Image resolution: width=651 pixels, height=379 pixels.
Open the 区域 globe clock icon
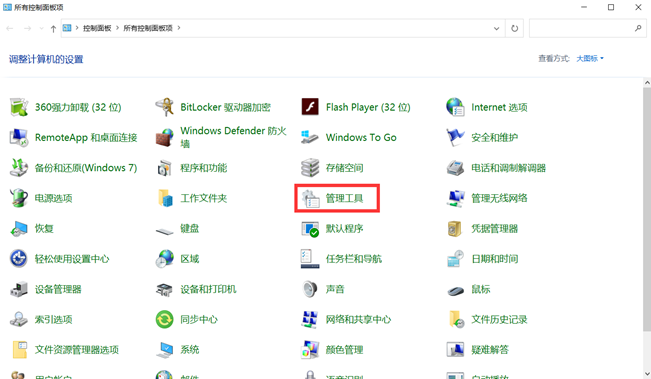click(x=164, y=259)
